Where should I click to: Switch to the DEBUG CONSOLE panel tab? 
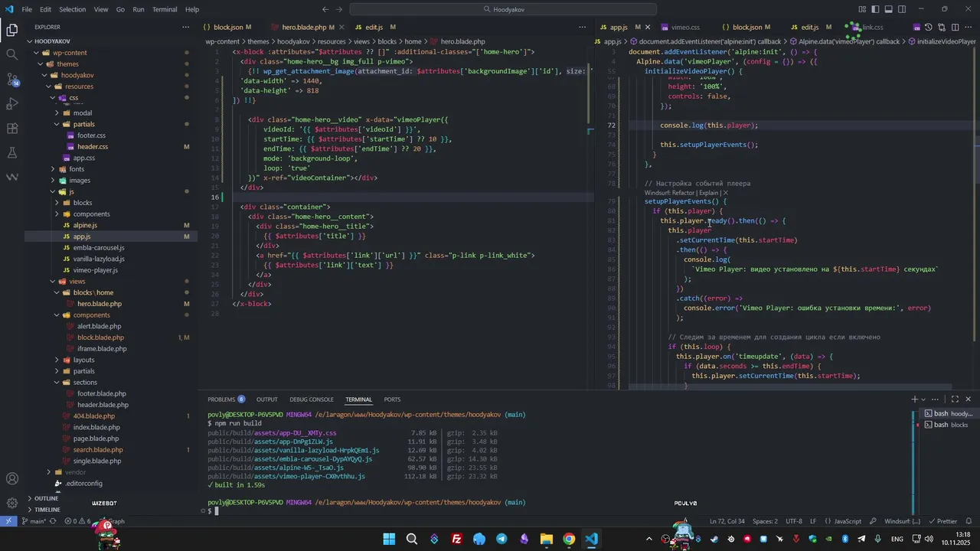pyautogui.click(x=312, y=399)
